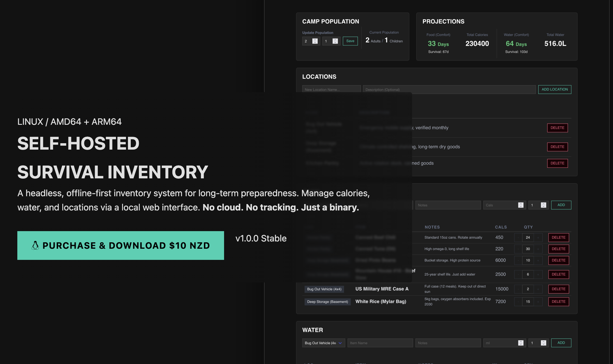Click the children count stepper arrows

[x=335, y=41]
